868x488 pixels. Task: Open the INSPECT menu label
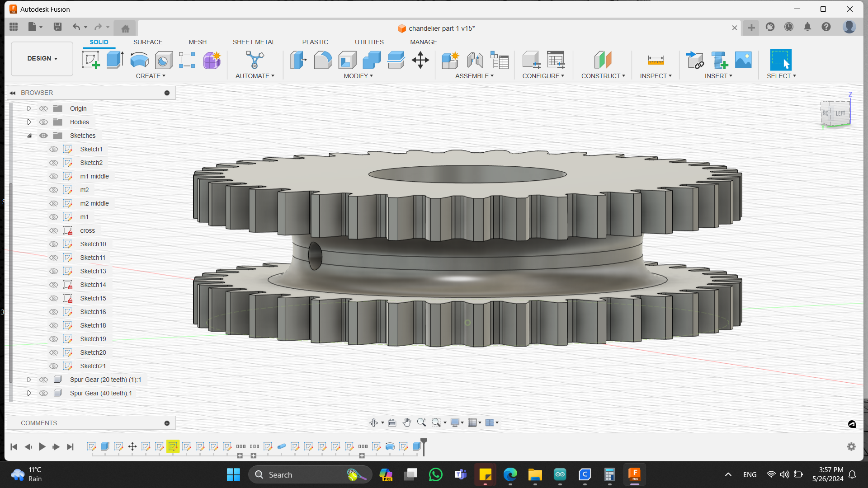[x=656, y=76]
